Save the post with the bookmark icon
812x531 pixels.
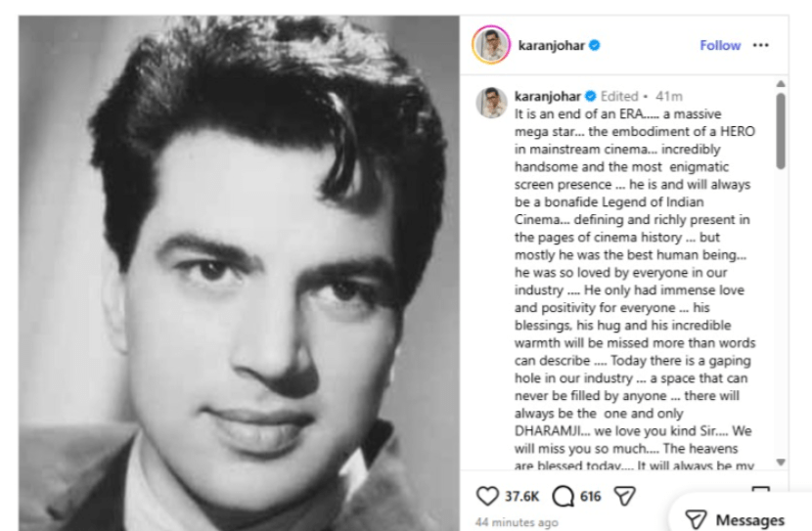(760, 489)
